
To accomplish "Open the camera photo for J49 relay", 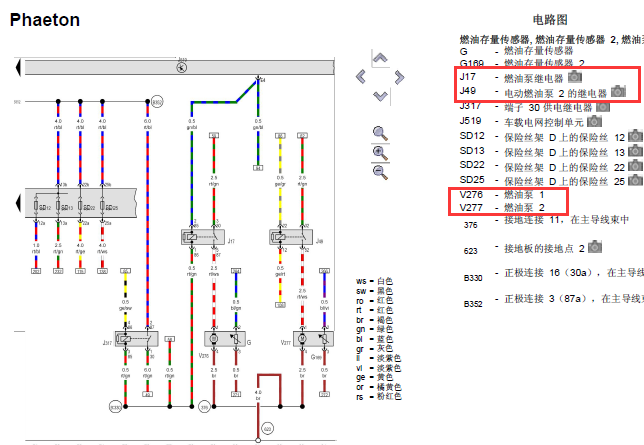I will (x=618, y=91).
